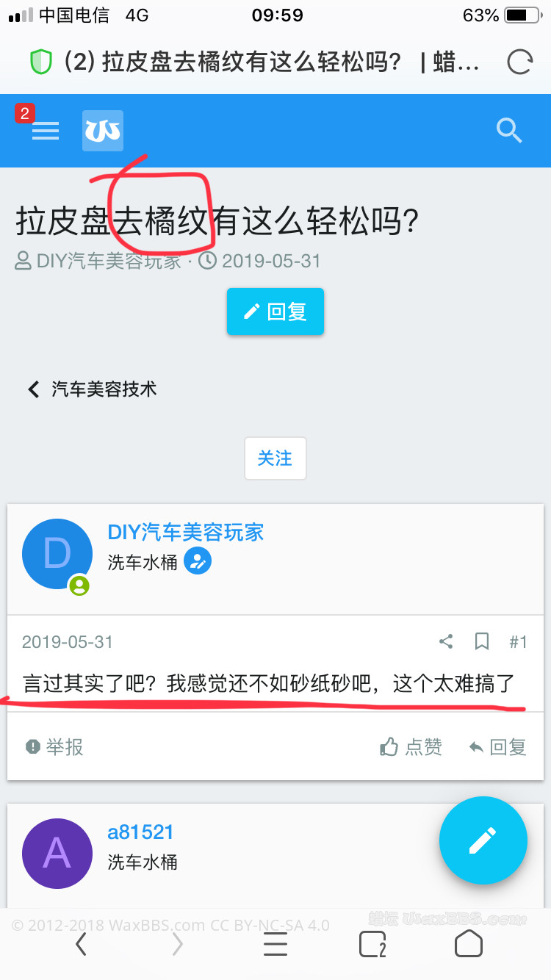Image resolution: width=551 pixels, height=980 pixels.
Task: Open a81521 user profile link
Action: coord(141,832)
